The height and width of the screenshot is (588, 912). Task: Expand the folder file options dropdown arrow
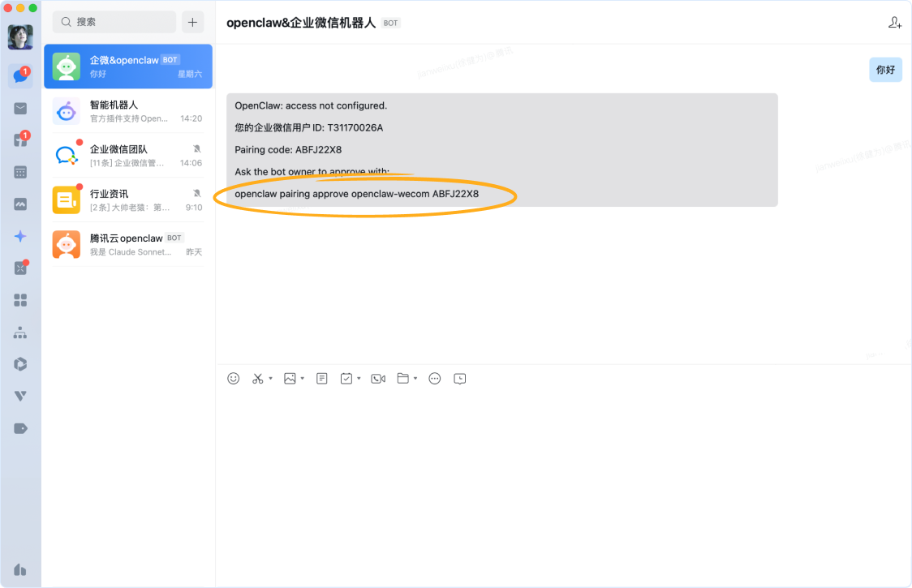pyautogui.click(x=415, y=379)
